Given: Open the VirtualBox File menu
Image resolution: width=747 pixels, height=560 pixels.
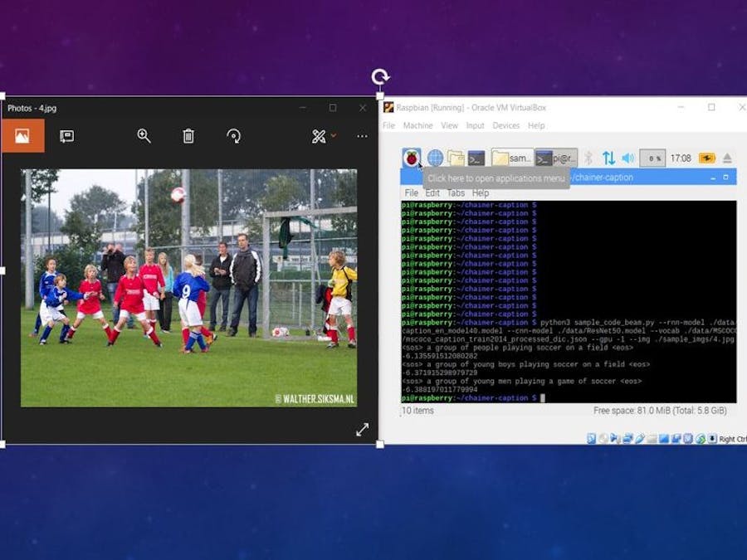Looking at the screenshot, I should click(x=388, y=125).
